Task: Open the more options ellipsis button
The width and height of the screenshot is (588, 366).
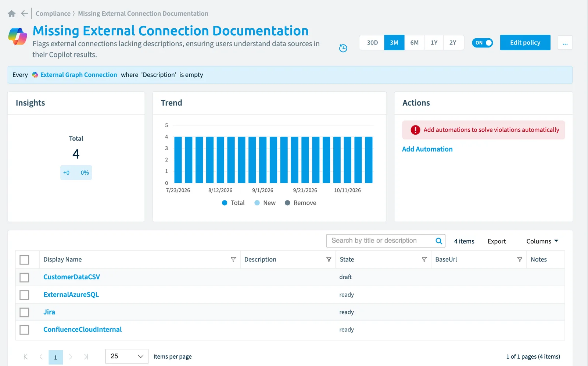Action: (x=565, y=43)
